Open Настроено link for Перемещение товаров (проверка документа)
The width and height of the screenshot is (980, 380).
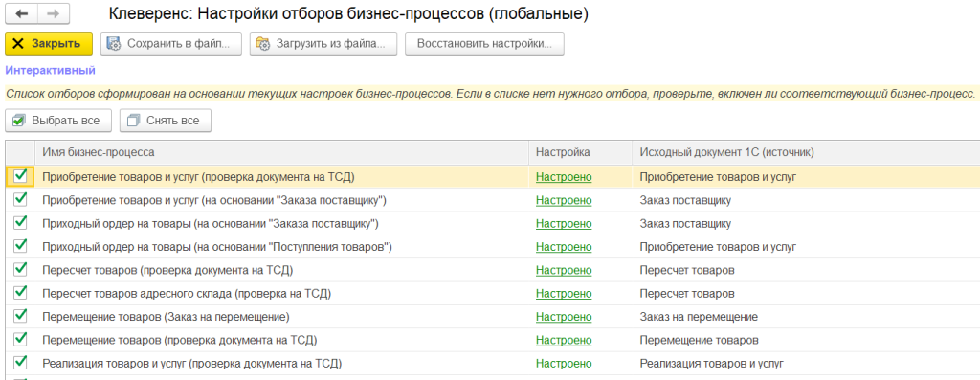coord(564,341)
